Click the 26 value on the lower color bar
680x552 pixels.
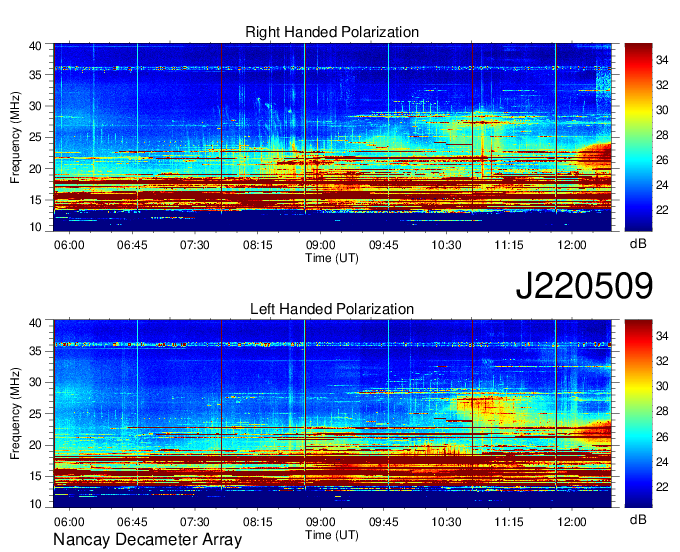click(x=662, y=437)
